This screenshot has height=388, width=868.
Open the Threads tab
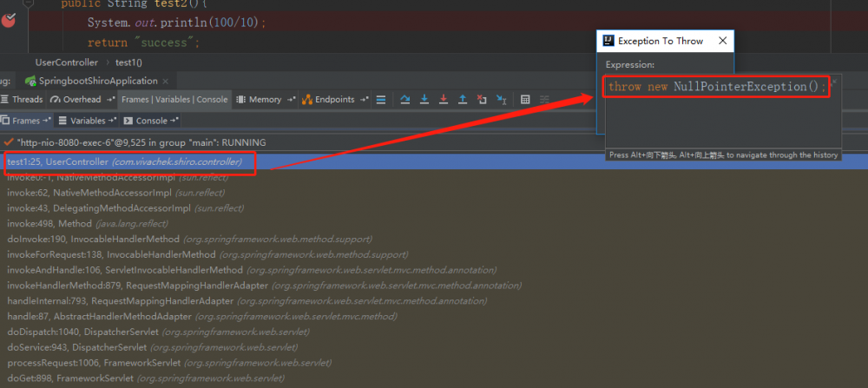(x=23, y=100)
